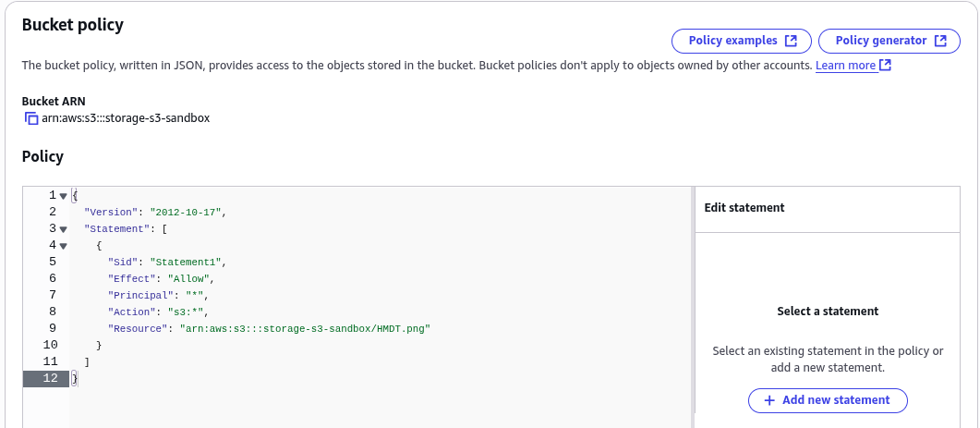
Task: Select line number 12 in the gutter
Action: [50, 378]
